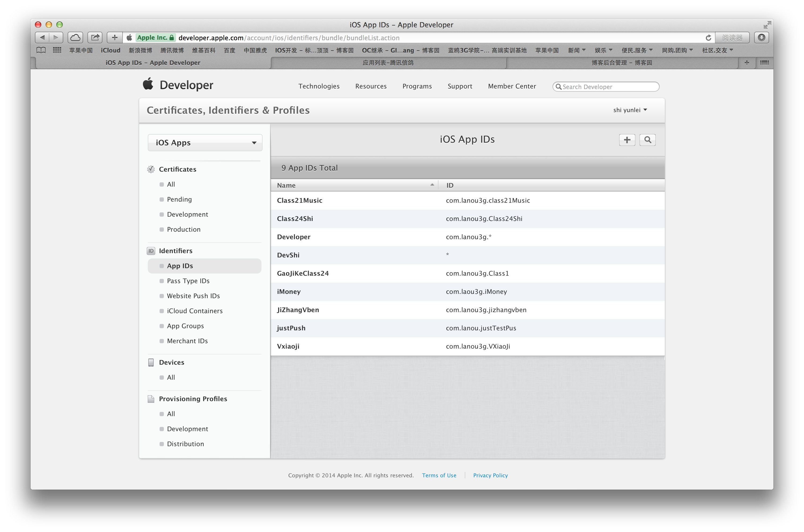Screen dimensions: 804x532
Task: Click the Share icon in the toolbar
Action: (x=95, y=38)
